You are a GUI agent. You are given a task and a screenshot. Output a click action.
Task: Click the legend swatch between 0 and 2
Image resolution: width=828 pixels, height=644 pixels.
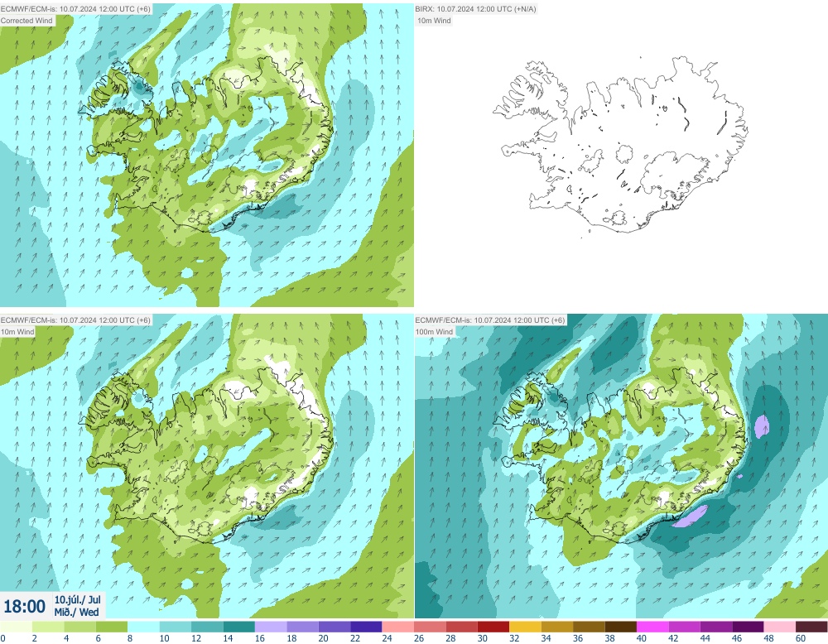pyautogui.click(x=16, y=627)
